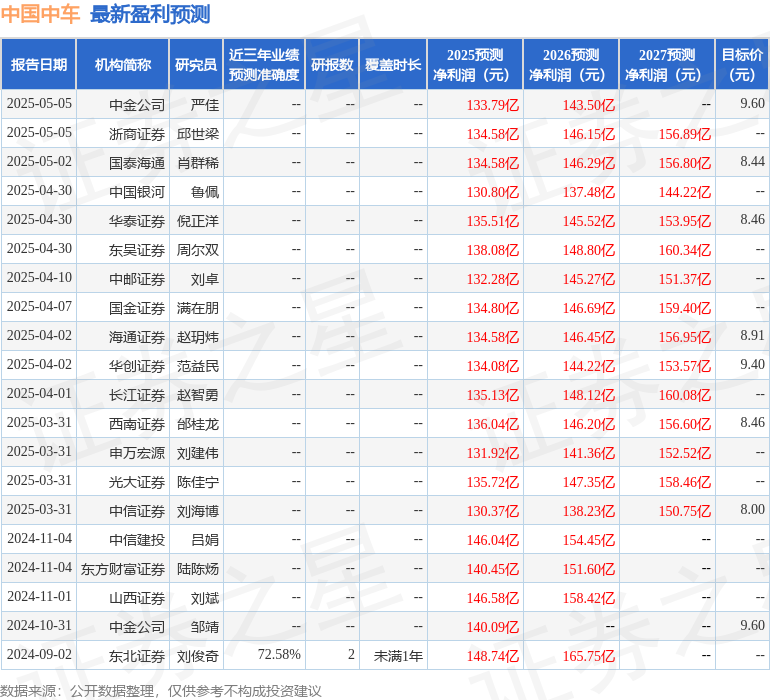Click researcher 吕娟
The height and width of the screenshot is (700, 770).
[205, 540]
